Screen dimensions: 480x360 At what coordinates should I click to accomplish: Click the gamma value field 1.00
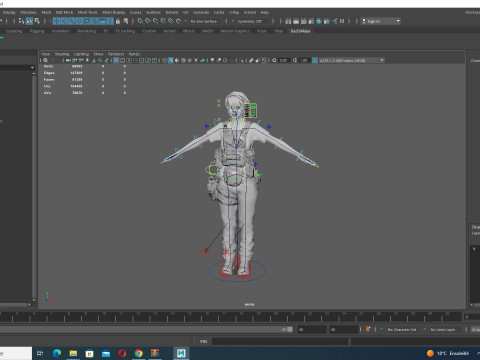pos(304,60)
